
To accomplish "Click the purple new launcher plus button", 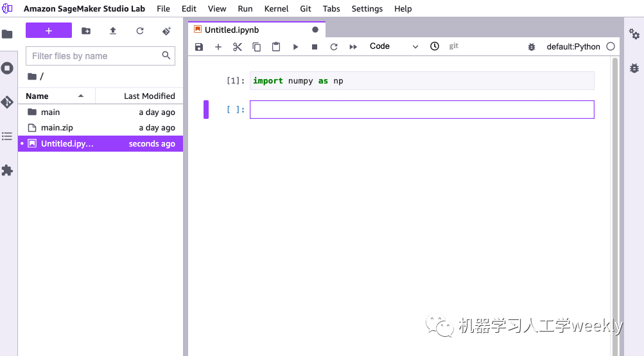I will [x=48, y=30].
